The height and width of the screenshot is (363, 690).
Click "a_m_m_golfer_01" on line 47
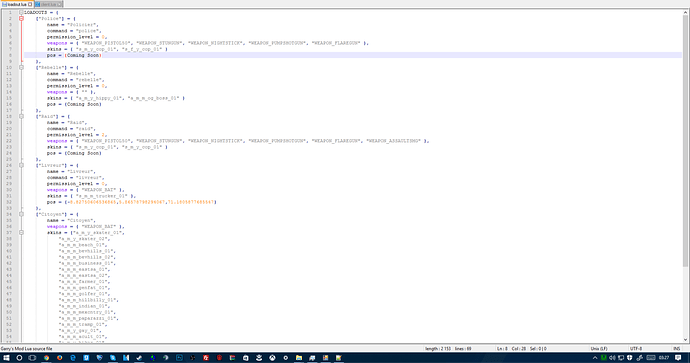click(x=84, y=293)
